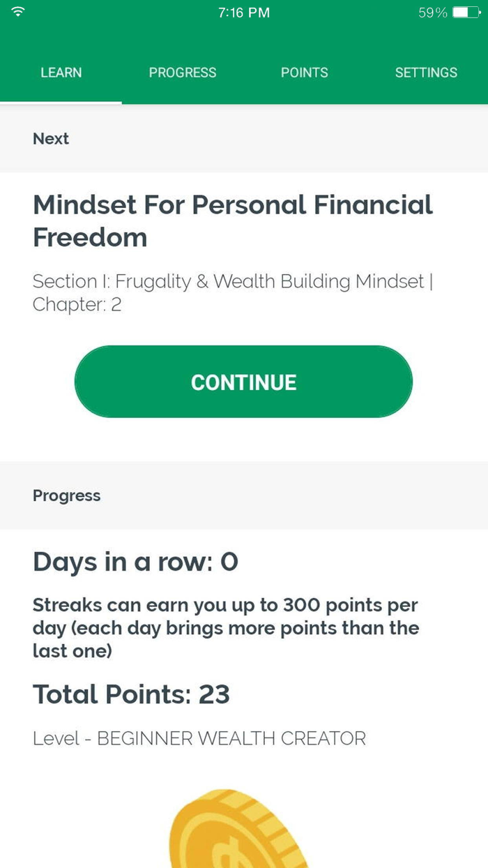Switch to the PROGRESS tab
The height and width of the screenshot is (868, 488).
182,73
